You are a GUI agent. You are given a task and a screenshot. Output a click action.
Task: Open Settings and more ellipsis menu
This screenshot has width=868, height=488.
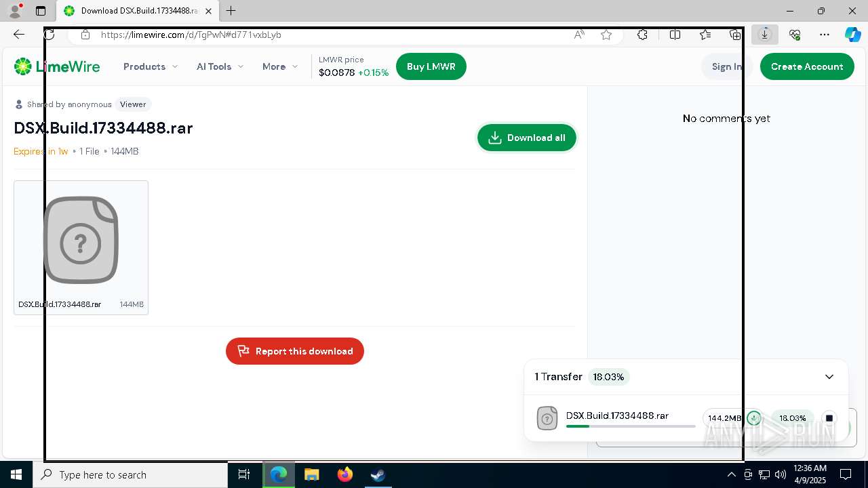pyautogui.click(x=825, y=35)
